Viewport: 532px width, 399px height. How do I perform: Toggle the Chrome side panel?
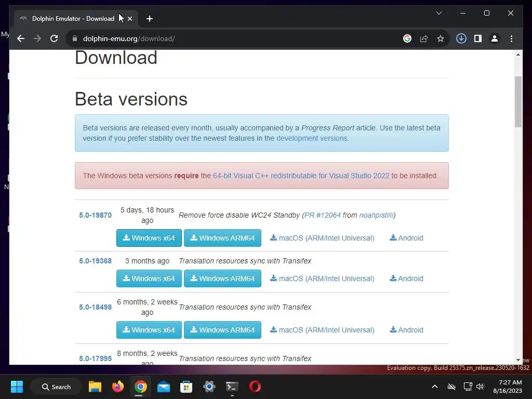point(478,38)
